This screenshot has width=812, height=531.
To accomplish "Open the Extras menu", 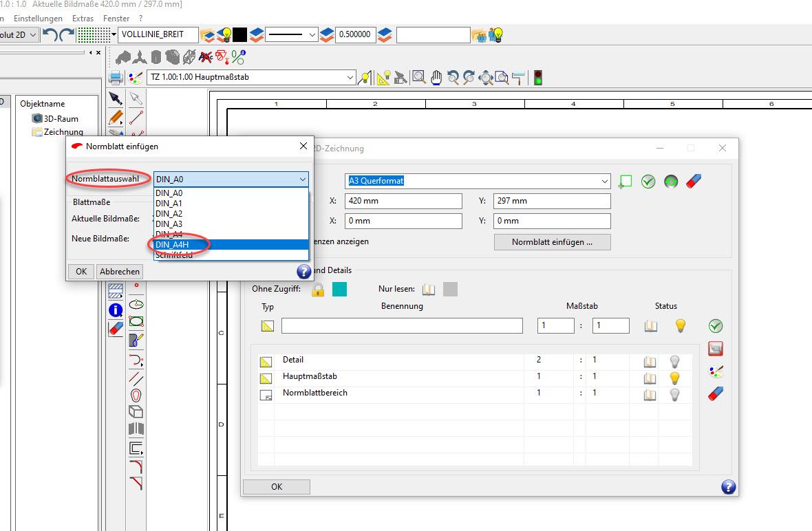I will [83, 19].
